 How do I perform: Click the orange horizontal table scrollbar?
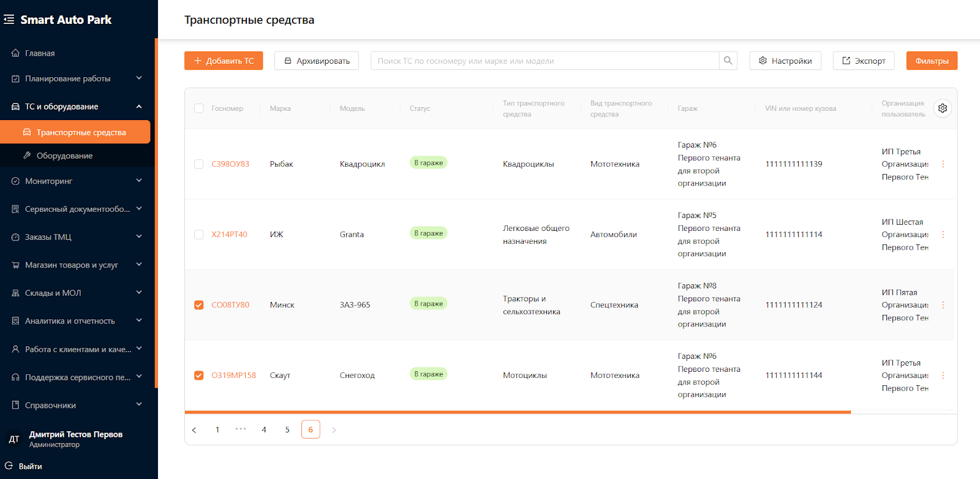point(518,412)
